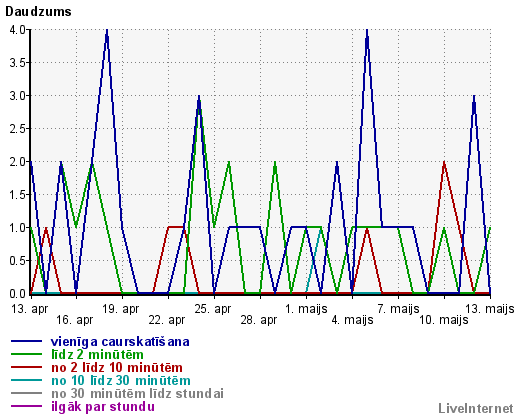This screenshot has width=520, height=418.
Task: Click the '4.0' y-axis value
Action: [17, 30]
